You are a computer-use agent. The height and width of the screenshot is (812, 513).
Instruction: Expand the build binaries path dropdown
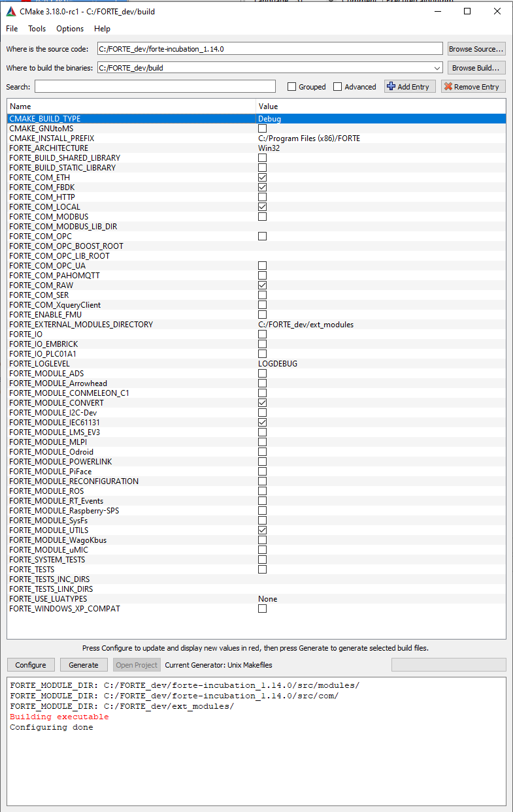click(x=437, y=68)
